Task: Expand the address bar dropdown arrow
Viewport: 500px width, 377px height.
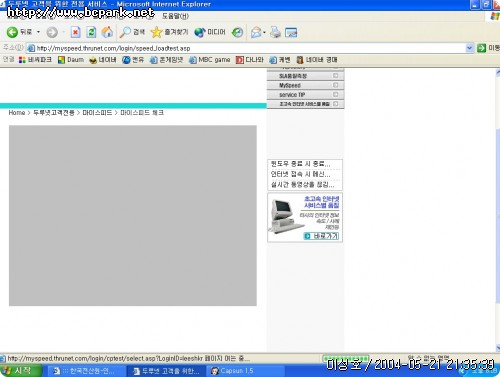Action: pos(469,48)
